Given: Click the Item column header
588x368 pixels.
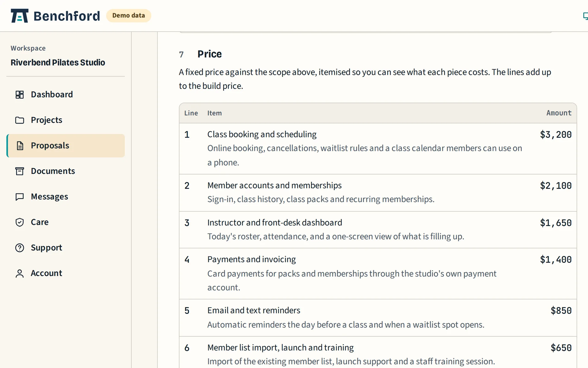Looking at the screenshot, I should tap(214, 113).
